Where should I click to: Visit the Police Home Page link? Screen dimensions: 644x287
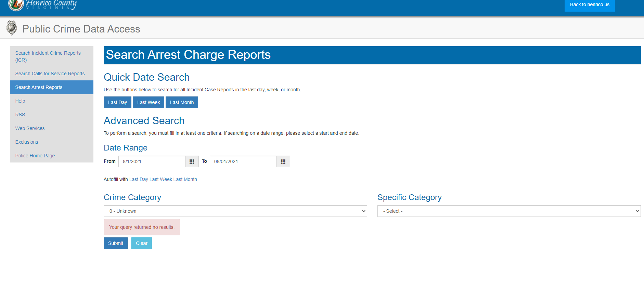[x=52, y=156]
